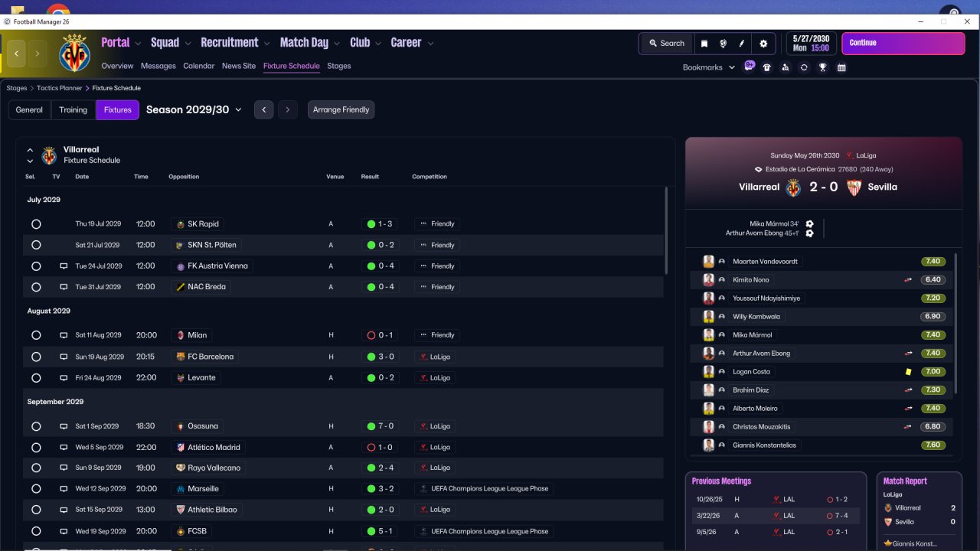Click the TV icon for FC Barcelona fixture
The height and width of the screenshot is (551, 980).
64,357
